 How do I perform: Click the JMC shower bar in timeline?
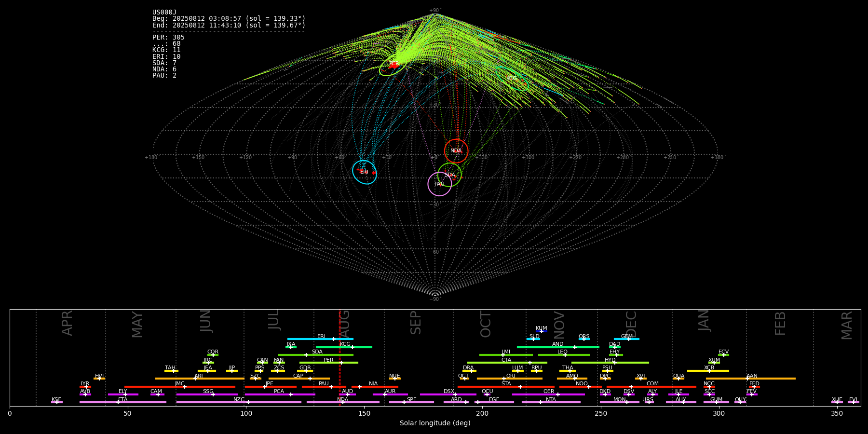[x=180, y=387]
